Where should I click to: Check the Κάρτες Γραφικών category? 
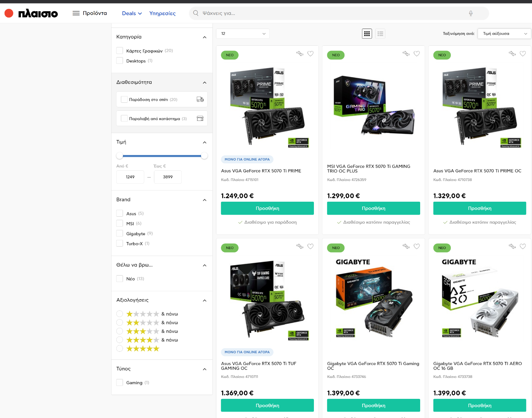coord(119,51)
